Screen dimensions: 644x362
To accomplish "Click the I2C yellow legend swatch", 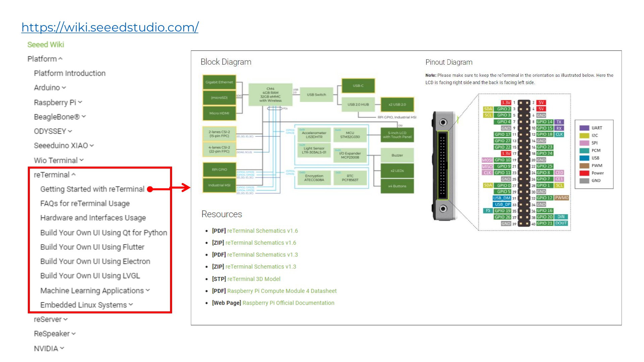I will 584,135.
